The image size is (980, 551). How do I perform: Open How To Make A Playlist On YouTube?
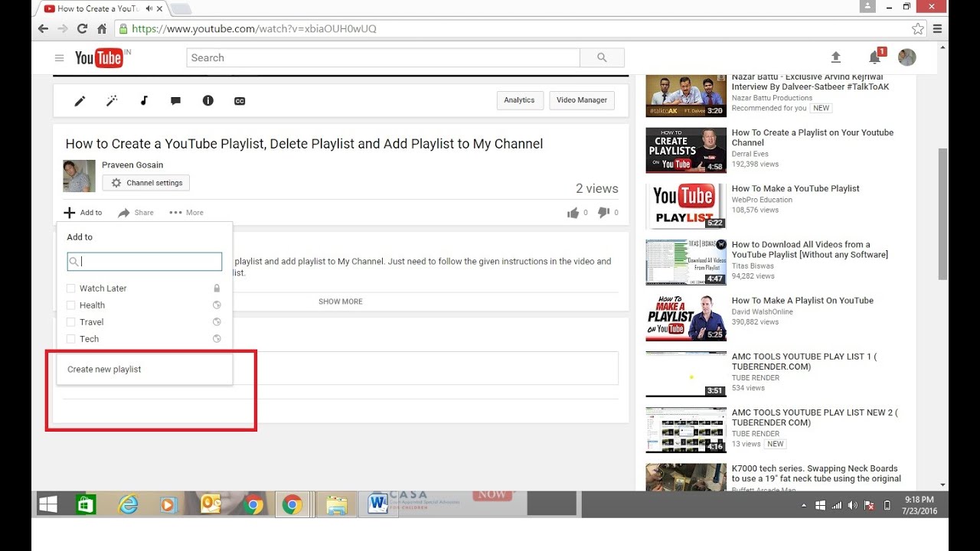[802, 301]
